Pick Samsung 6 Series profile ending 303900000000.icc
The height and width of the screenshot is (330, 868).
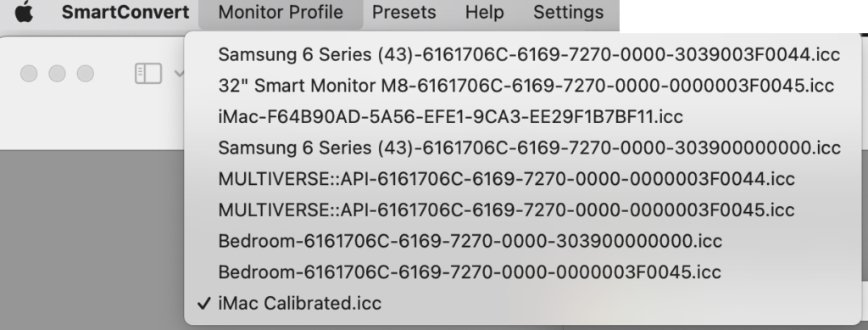pyautogui.click(x=522, y=148)
